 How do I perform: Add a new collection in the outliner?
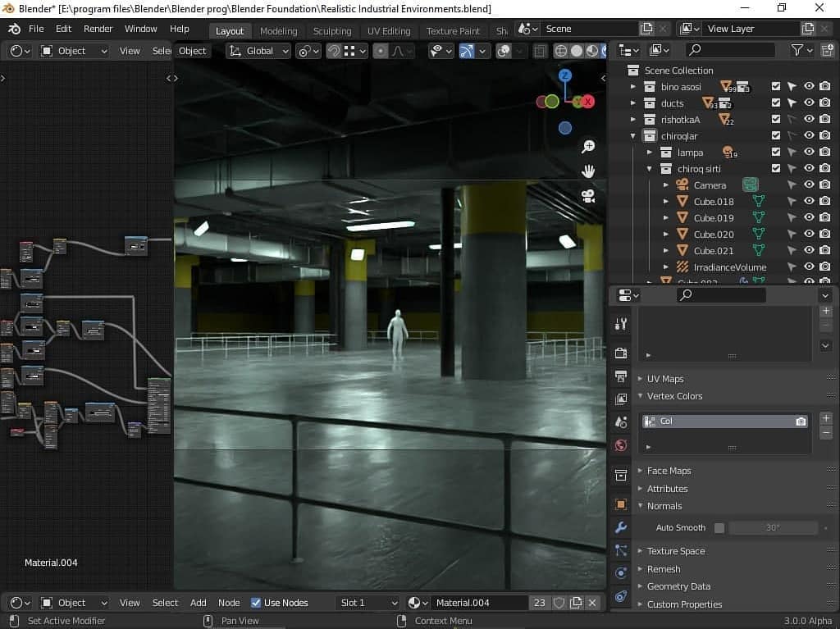click(x=827, y=50)
